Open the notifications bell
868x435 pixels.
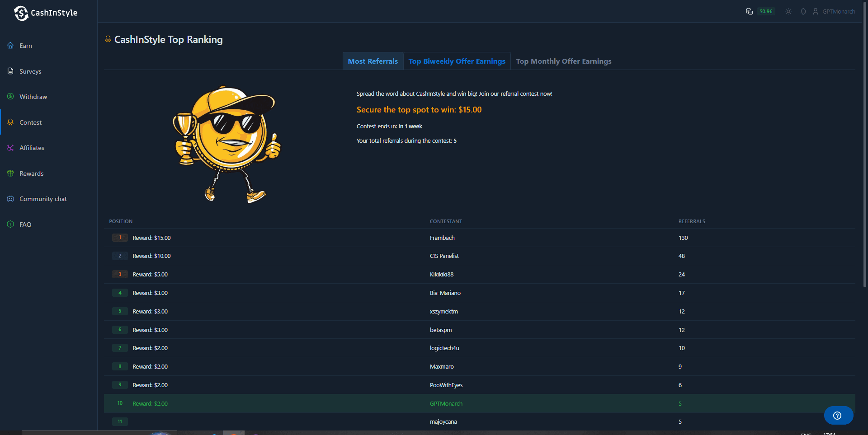tap(803, 11)
